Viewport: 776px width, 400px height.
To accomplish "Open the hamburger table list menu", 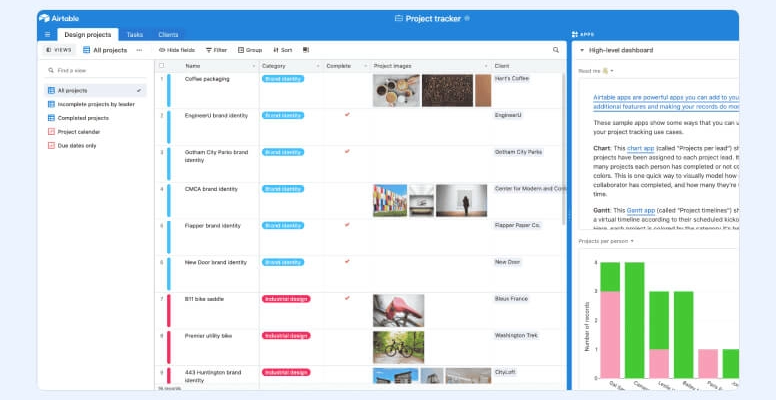I will coord(46,34).
